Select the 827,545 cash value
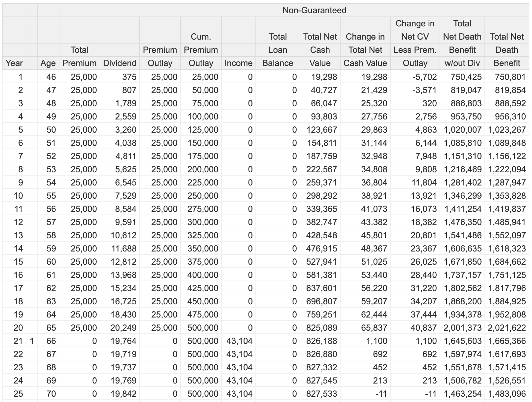 click(320, 381)
